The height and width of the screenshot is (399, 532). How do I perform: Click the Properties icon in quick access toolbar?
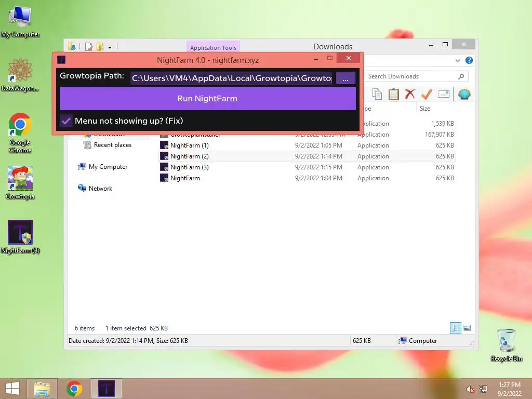[x=89, y=46]
